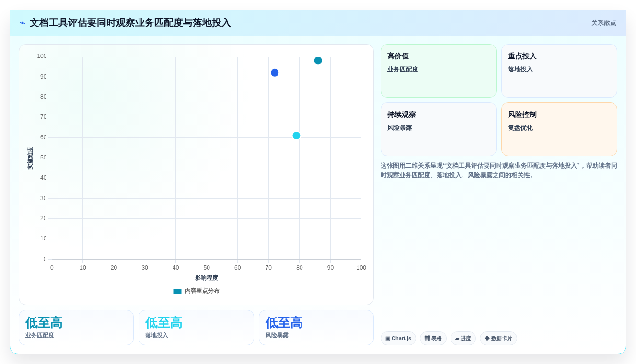Click the lightning icon beside the title
Image resolution: width=636 pixels, height=364 pixels.
[x=23, y=23]
